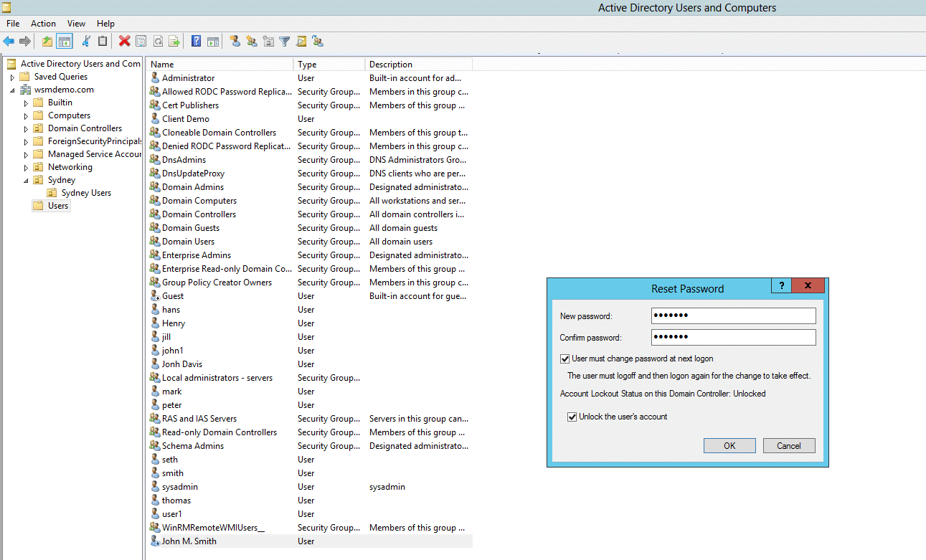Click the New password input field
Viewport: 926px width, 560px height.
(732, 315)
